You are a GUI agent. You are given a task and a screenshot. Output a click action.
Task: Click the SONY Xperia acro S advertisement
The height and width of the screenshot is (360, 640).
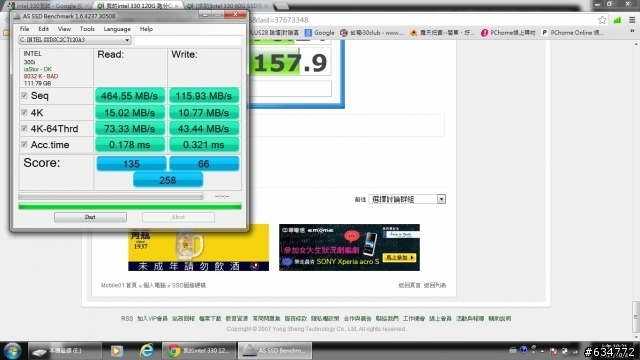coord(349,247)
